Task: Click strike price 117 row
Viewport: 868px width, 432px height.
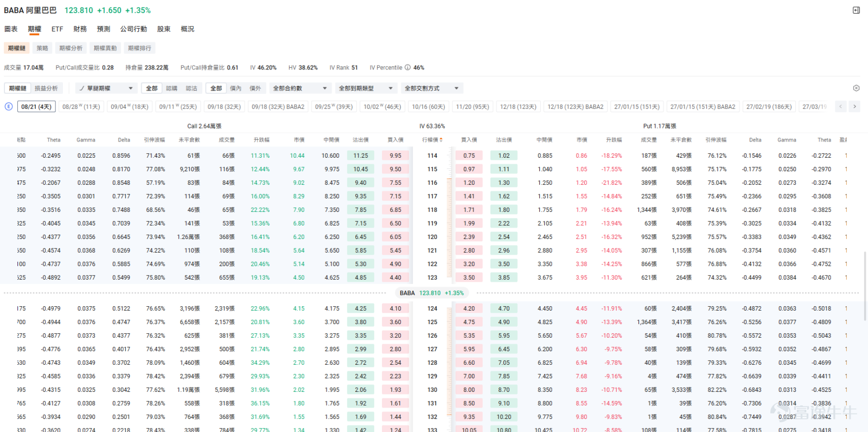Action: (432, 196)
